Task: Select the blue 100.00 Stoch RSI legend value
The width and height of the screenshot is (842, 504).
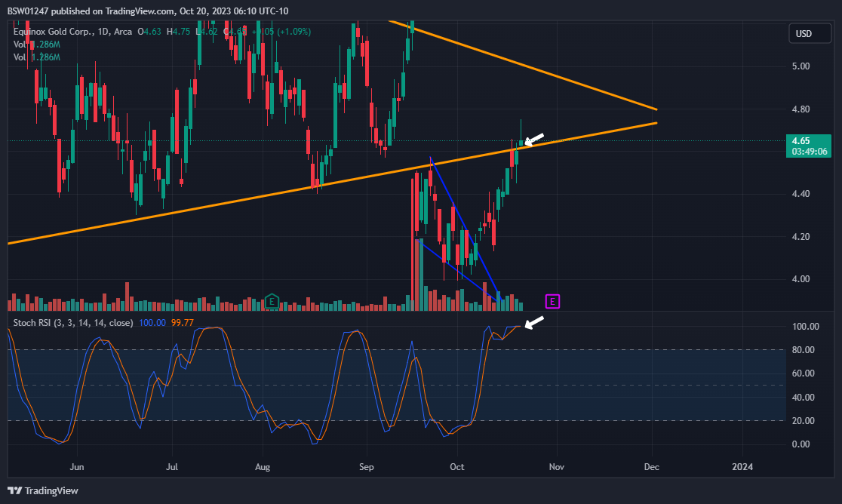Action: (x=152, y=323)
